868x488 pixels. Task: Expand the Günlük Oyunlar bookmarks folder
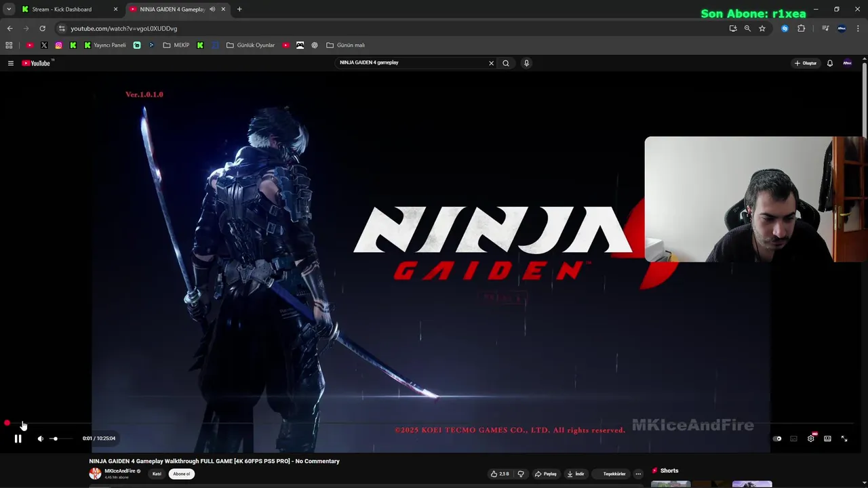250,45
